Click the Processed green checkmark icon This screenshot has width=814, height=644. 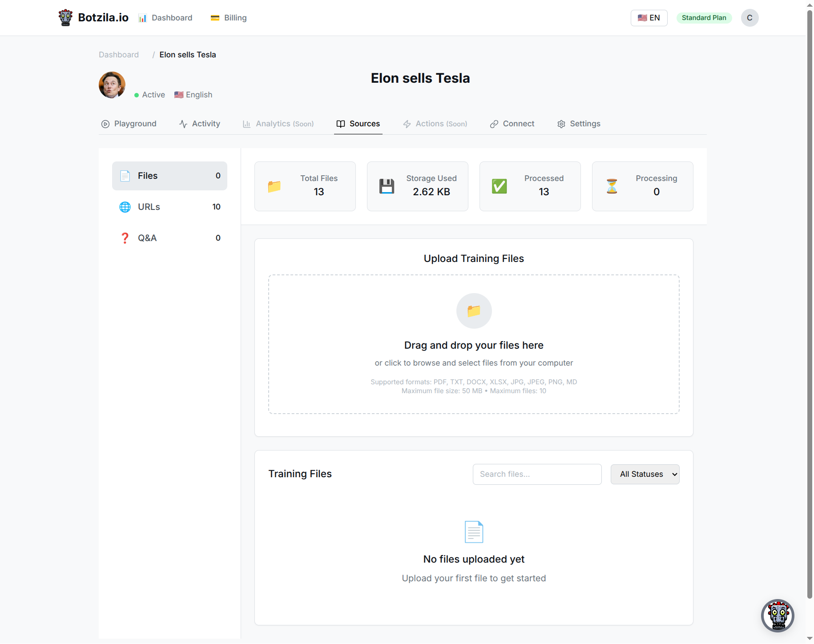coord(500,186)
